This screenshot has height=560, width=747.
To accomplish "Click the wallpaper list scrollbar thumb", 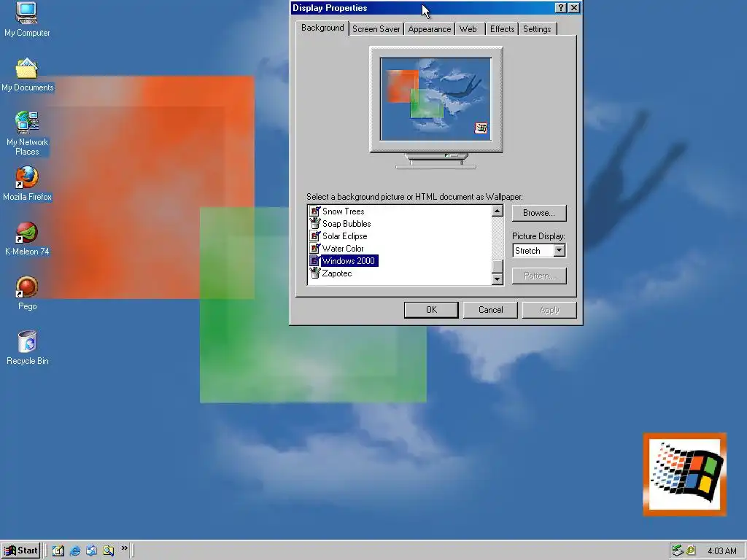I will point(497,266).
